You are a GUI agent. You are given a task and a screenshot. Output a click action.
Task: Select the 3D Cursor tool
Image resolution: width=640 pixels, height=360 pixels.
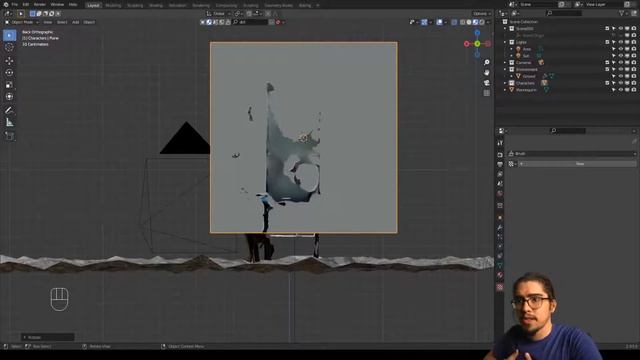coord(9,47)
